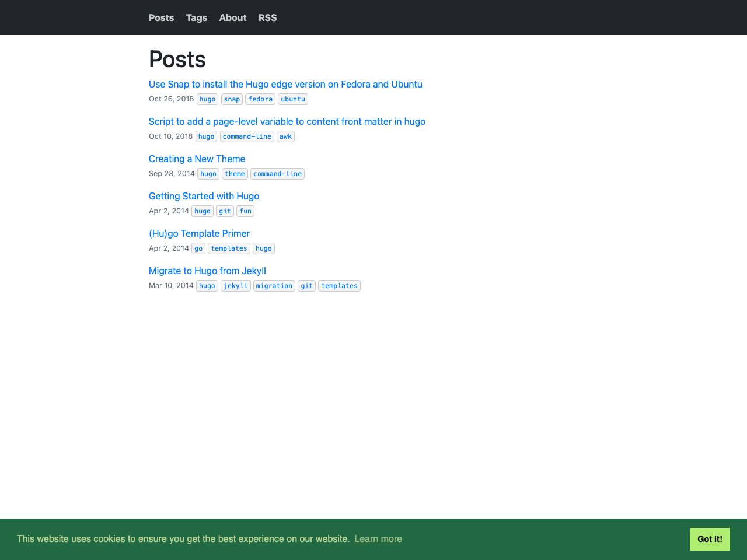Select the awk tag
Screen dimensions: 747x560
pos(285,136)
